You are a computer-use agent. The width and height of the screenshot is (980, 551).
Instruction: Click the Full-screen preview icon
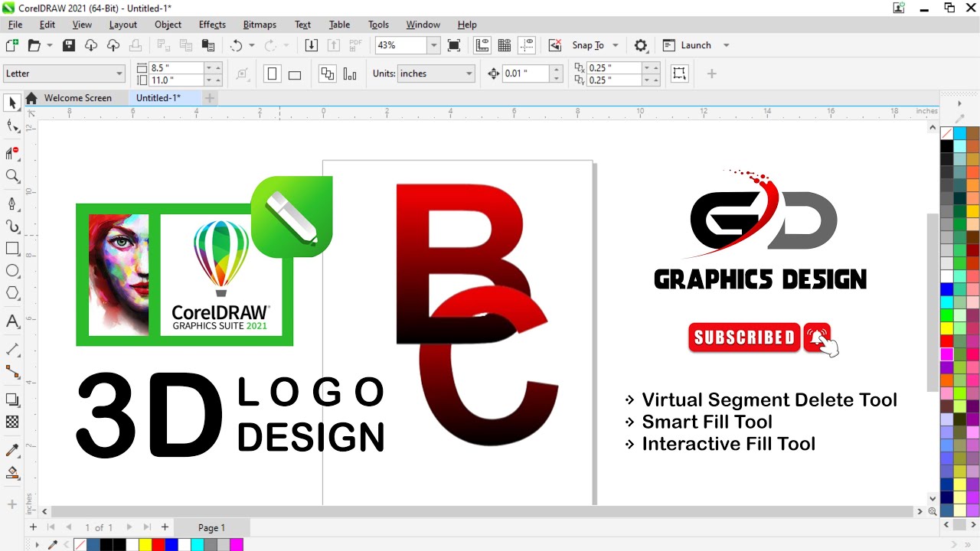coord(454,45)
